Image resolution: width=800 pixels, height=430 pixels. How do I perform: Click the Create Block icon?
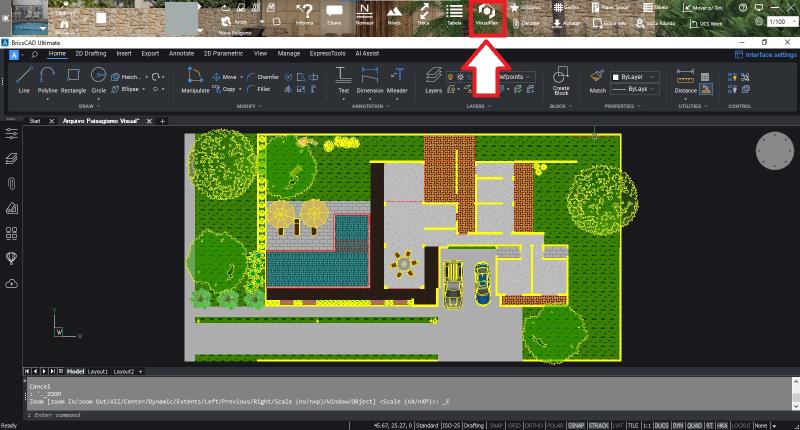tap(560, 78)
